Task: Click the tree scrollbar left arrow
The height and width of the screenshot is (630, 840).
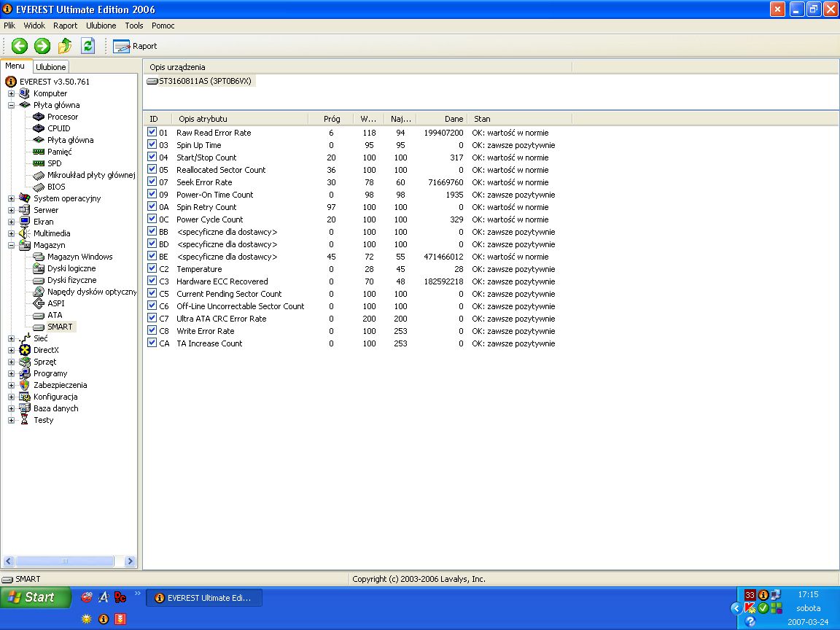Action: tap(8, 561)
